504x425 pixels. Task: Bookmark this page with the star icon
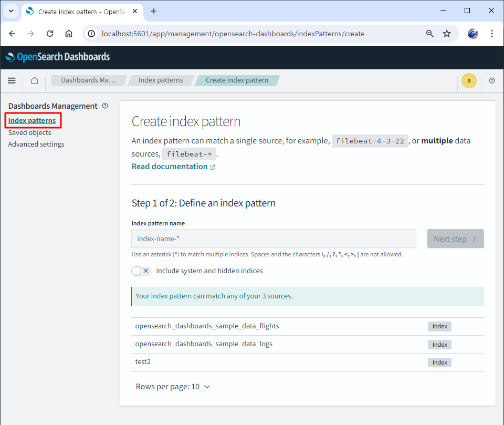[447, 34]
